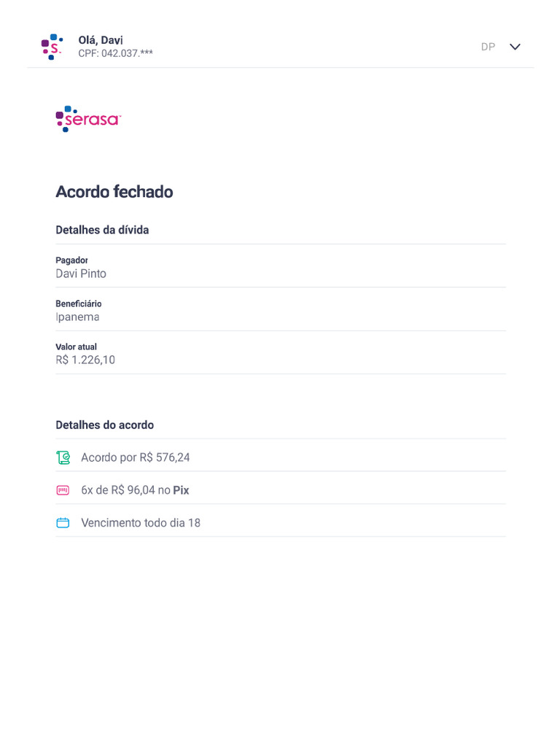This screenshot has height=747, width=560.
Task: Click the Serasa S icon in header
Action: pos(52,47)
